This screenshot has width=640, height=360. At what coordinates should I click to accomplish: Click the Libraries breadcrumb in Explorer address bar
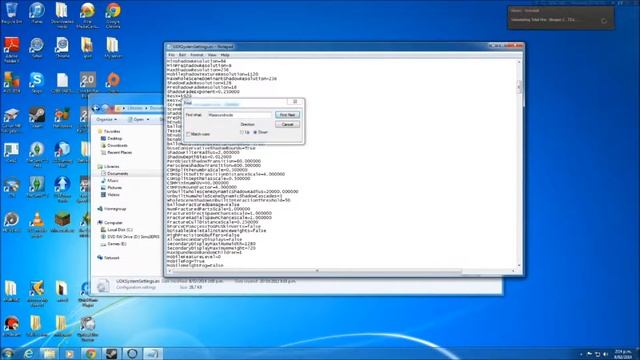tap(135, 108)
